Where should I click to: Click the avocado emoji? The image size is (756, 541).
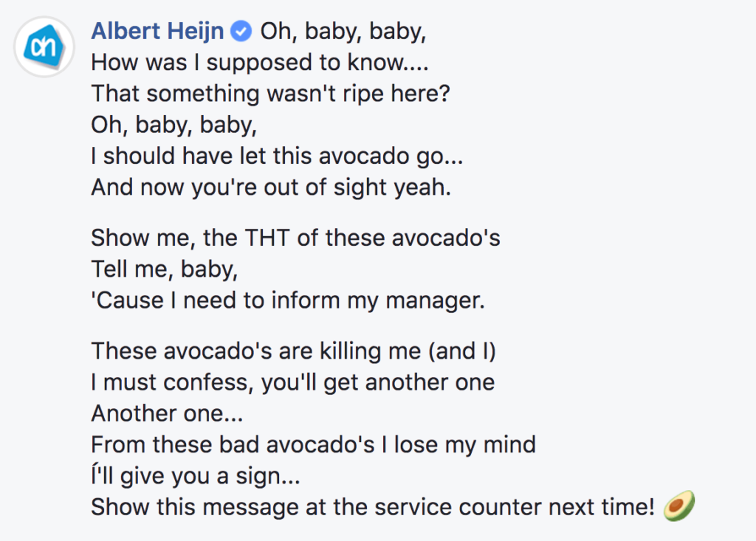tap(679, 506)
